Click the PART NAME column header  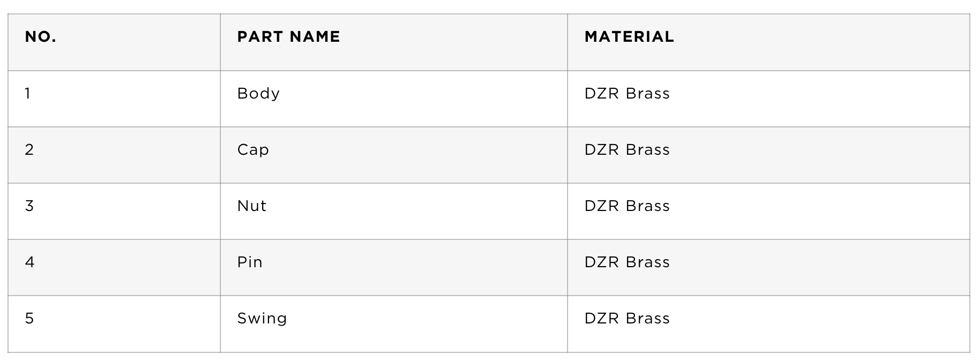[x=394, y=42]
